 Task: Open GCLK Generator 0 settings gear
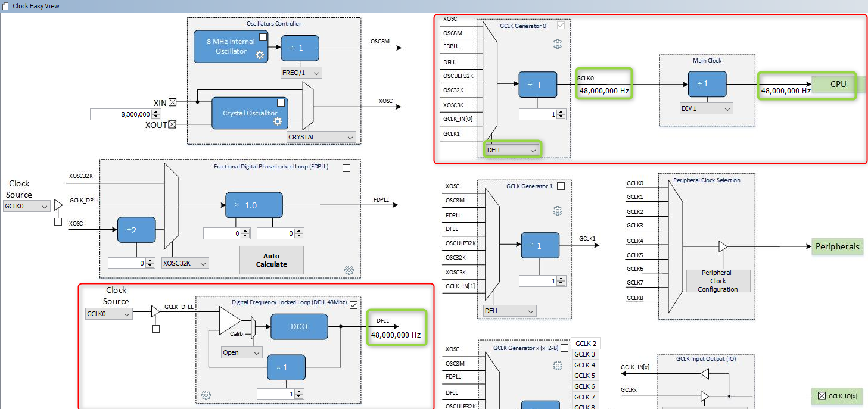point(558,43)
